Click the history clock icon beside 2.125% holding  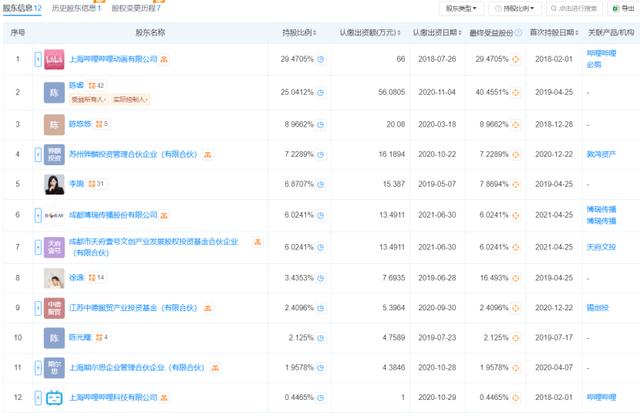pyautogui.click(x=321, y=338)
